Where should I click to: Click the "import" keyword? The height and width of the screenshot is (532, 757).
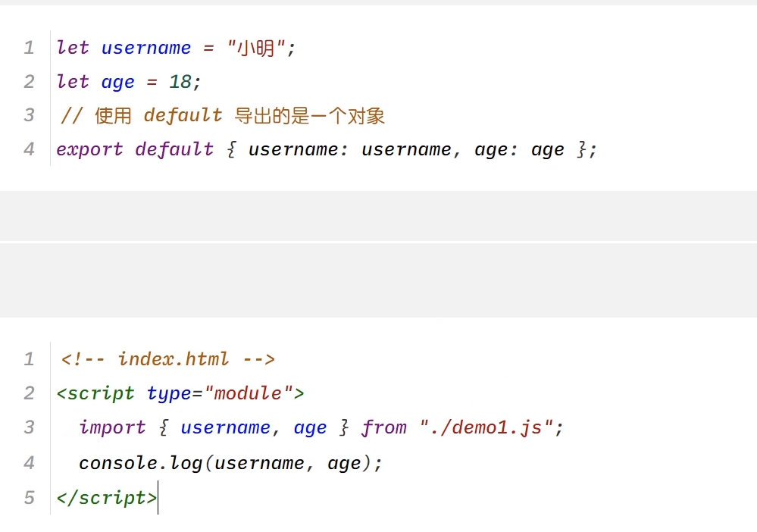click(x=112, y=427)
